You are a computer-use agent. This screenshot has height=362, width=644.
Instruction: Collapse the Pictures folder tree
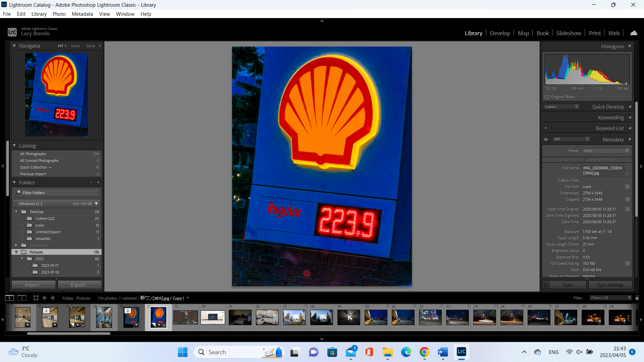[x=16, y=252]
